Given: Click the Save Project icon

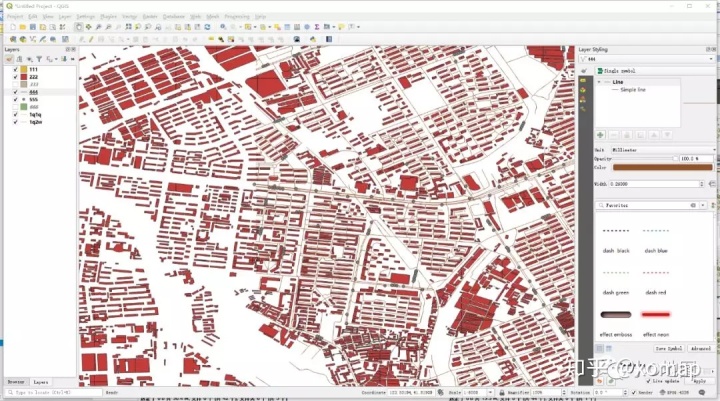Looking at the screenshot, I should click(33, 27).
